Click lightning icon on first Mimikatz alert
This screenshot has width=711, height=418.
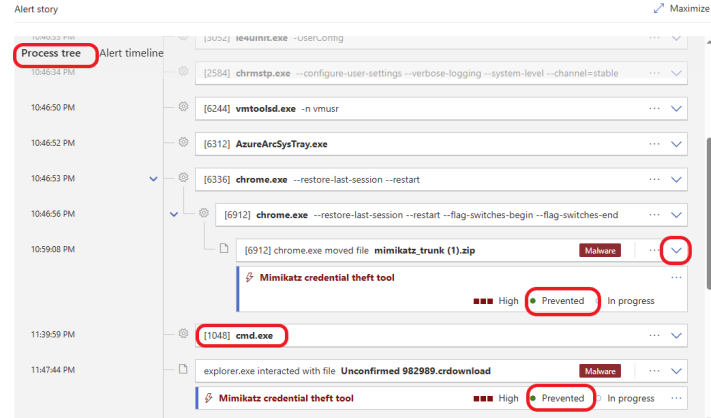[249, 277]
